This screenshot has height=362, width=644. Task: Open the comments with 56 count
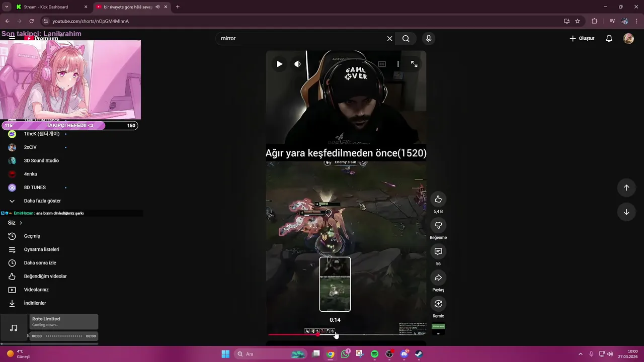coord(438,251)
